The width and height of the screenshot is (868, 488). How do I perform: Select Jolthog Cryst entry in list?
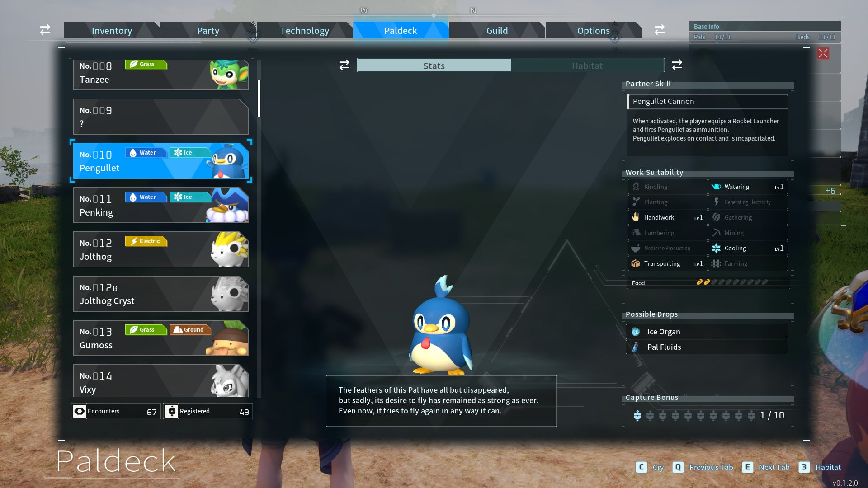pos(160,294)
